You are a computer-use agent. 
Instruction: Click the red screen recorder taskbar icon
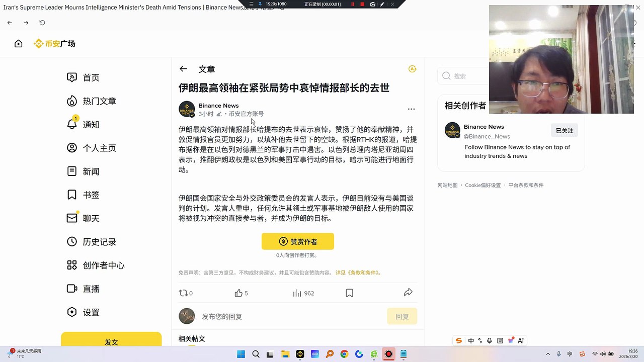click(388, 354)
